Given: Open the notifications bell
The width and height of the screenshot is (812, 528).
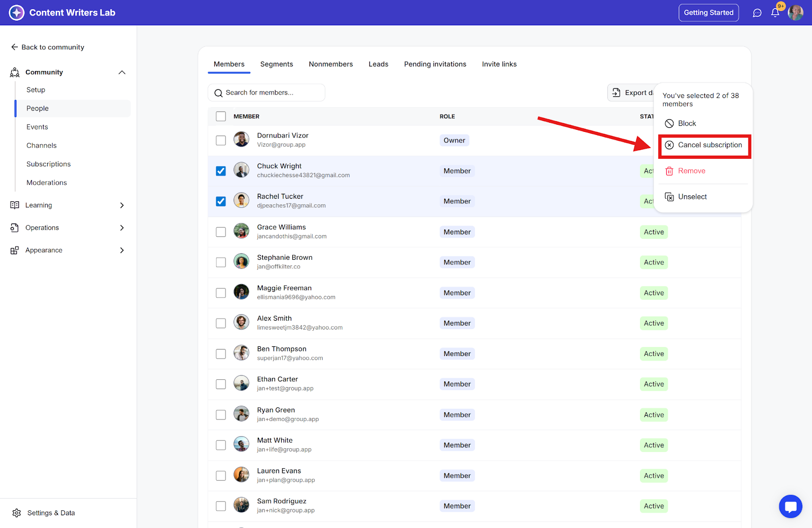Looking at the screenshot, I should click(x=775, y=13).
